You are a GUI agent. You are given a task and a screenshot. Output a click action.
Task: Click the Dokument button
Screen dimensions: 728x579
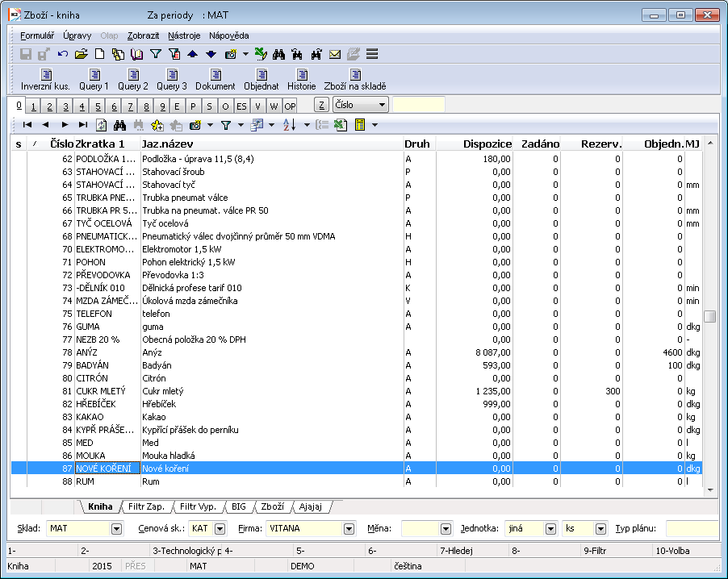215,79
